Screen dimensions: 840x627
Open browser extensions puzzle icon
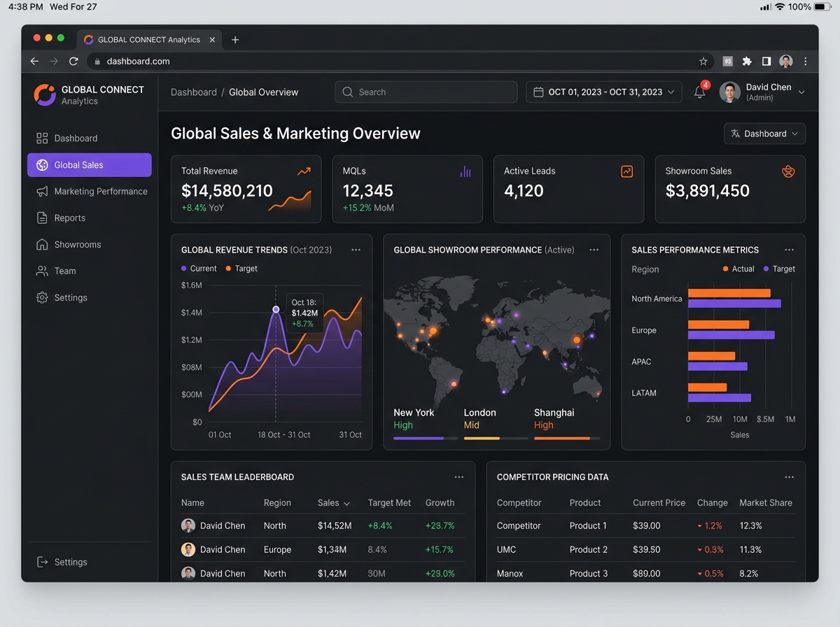747,62
